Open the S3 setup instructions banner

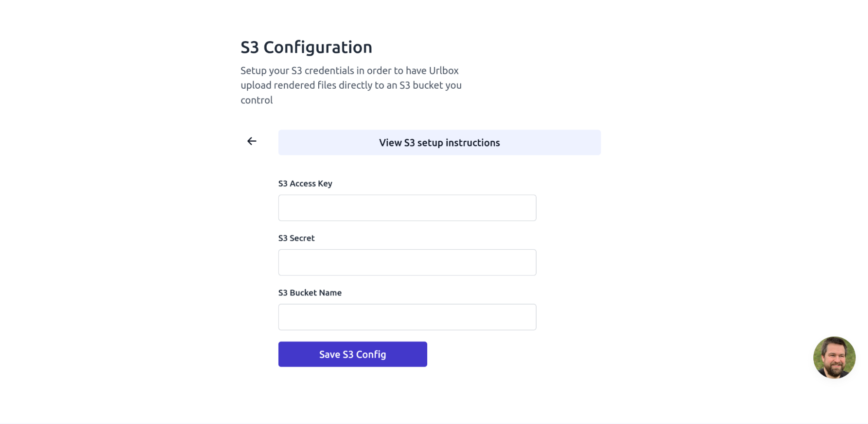[x=439, y=142]
